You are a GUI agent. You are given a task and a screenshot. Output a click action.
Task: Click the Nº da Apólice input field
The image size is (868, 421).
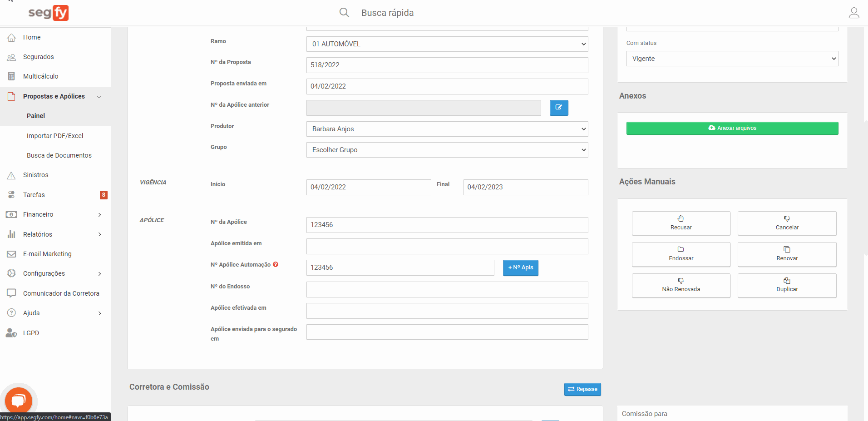pyautogui.click(x=447, y=225)
